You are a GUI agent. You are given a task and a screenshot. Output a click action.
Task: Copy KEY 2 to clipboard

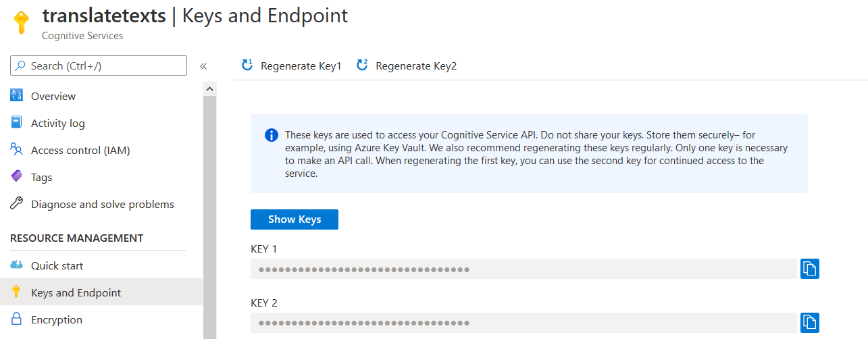tap(810, 323)
